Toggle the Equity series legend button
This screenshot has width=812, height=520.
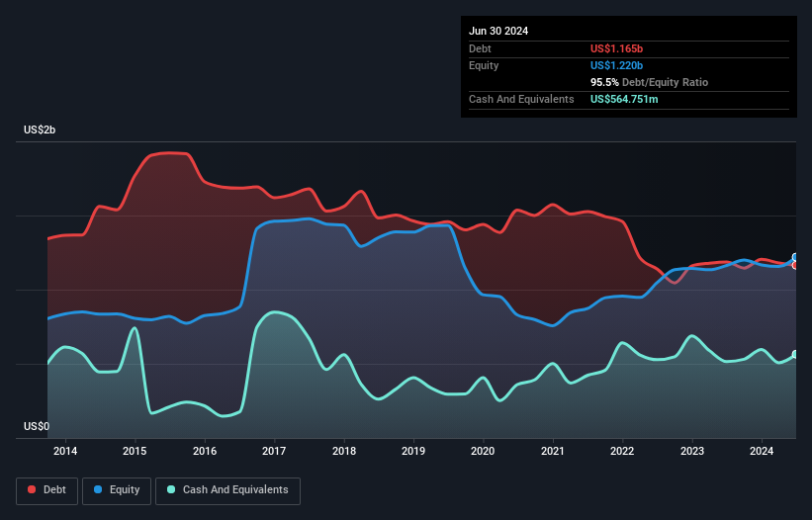coord(117,490)
